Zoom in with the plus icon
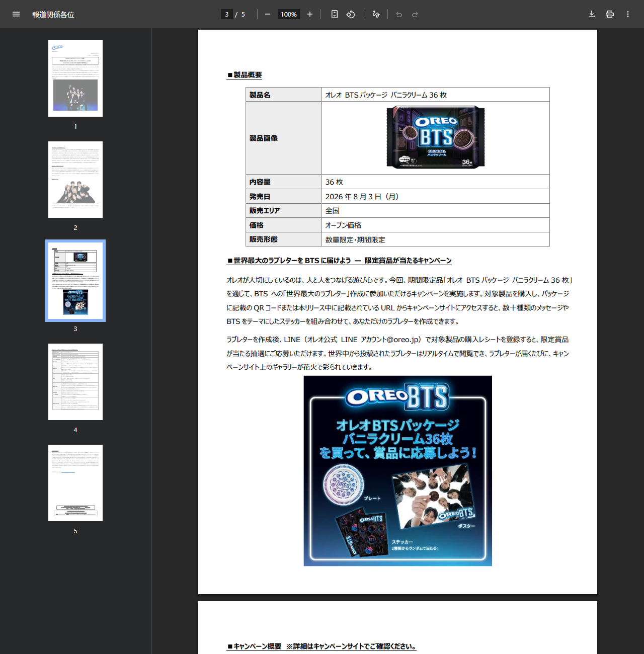The width and height of the screenshot is (644, 654). coord(310,14)
